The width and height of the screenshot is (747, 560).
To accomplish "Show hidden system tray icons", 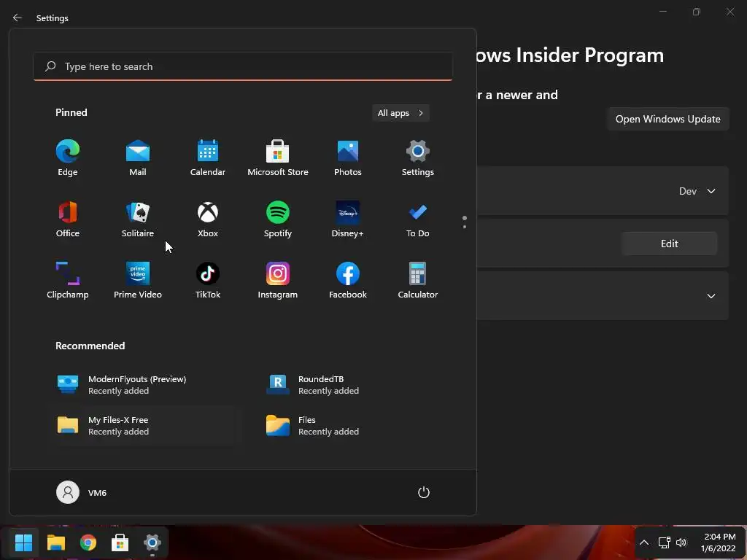I will click(x=643, y=542).
